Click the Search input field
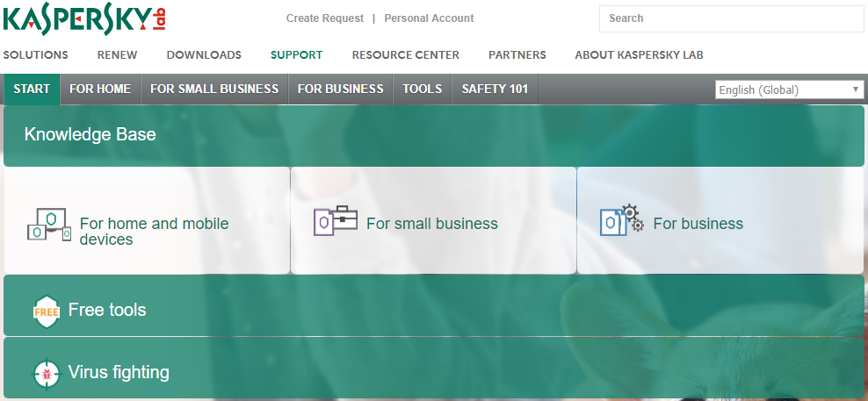The height and width of the screenshot is (401, 868). pos(731,18)
